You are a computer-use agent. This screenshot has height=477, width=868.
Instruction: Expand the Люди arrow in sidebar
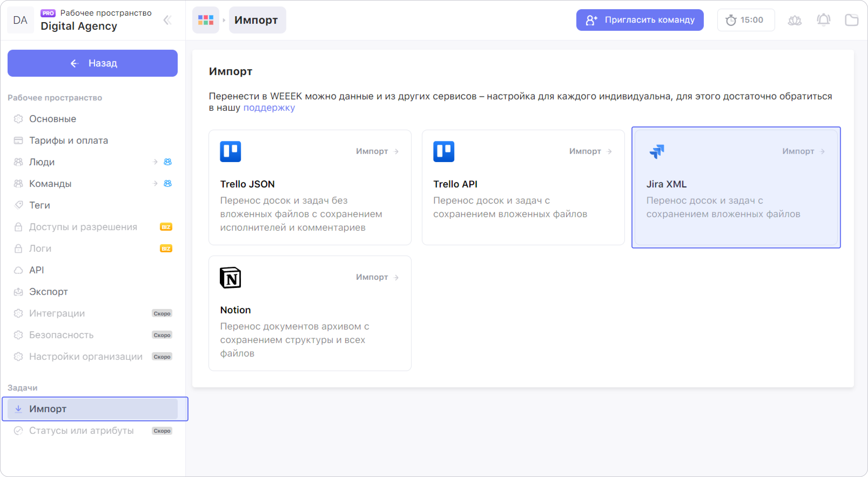[155, 162]
